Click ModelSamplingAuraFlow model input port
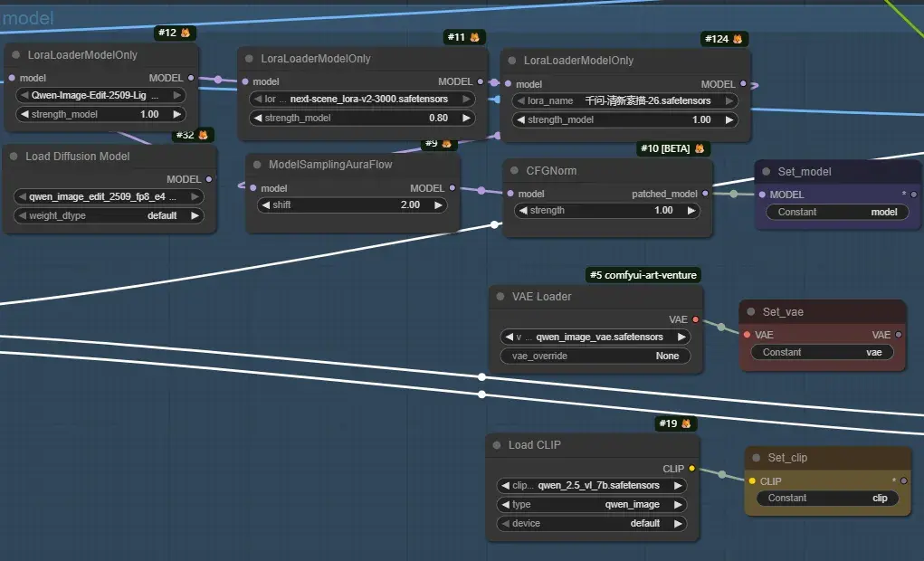 tap(253, 188)
